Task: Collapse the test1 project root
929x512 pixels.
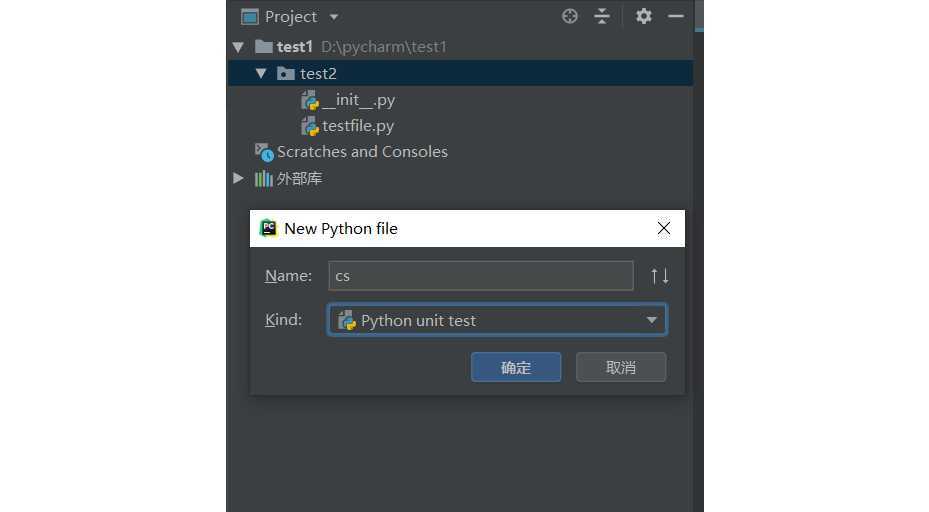Action: tap(238, 47)
